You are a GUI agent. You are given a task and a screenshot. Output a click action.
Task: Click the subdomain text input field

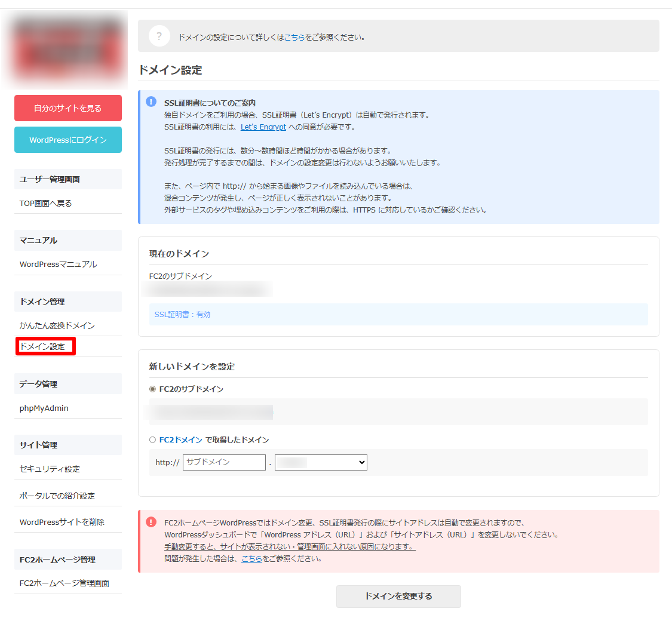(224, 462)
